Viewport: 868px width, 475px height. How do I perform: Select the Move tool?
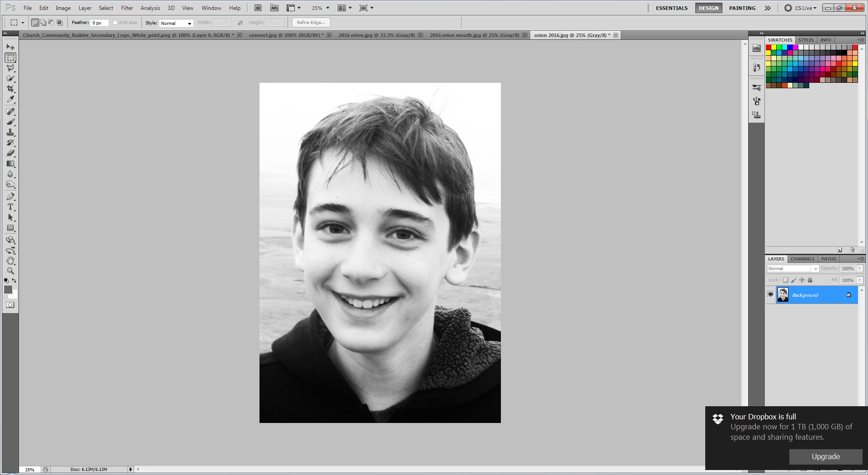[x=10, y=47]
